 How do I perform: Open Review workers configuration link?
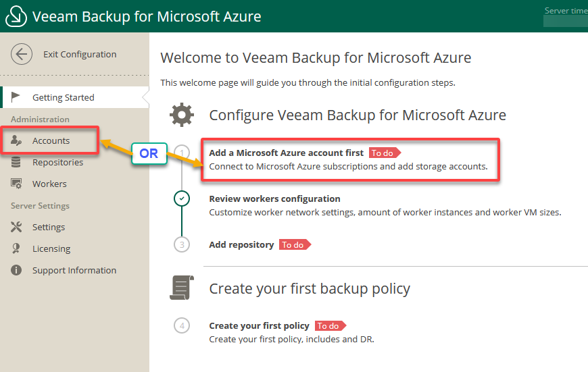[274, 199]
